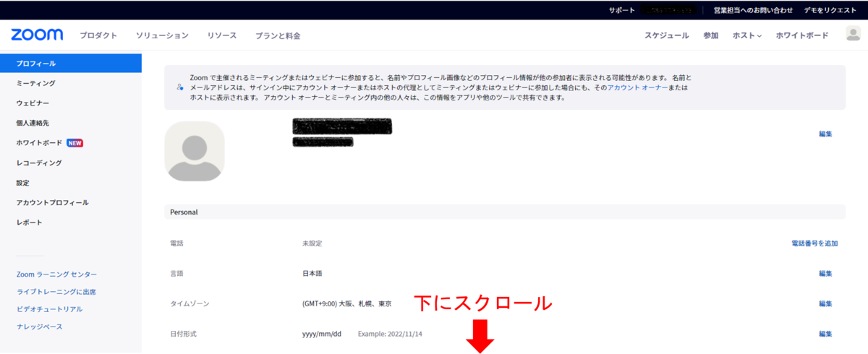
Task: Open the プロダクト menu
Action: pyautogui.click(x=98, y=35)
